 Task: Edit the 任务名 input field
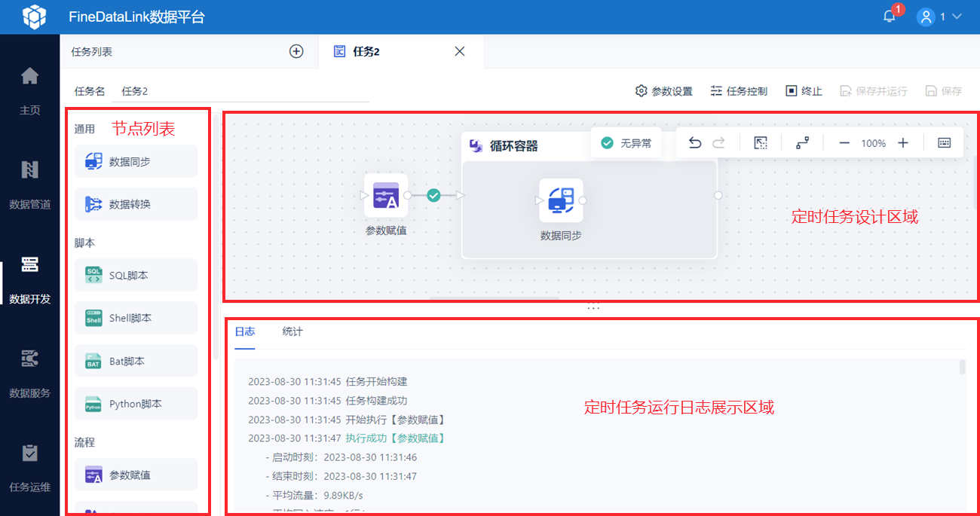[x=241, y=91]
